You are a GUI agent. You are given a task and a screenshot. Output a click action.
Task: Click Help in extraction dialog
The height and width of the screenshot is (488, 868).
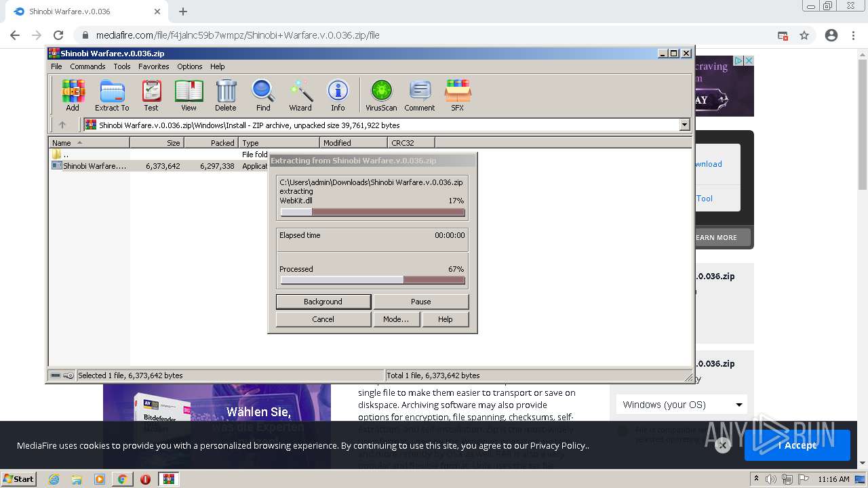tap(445, 319)
